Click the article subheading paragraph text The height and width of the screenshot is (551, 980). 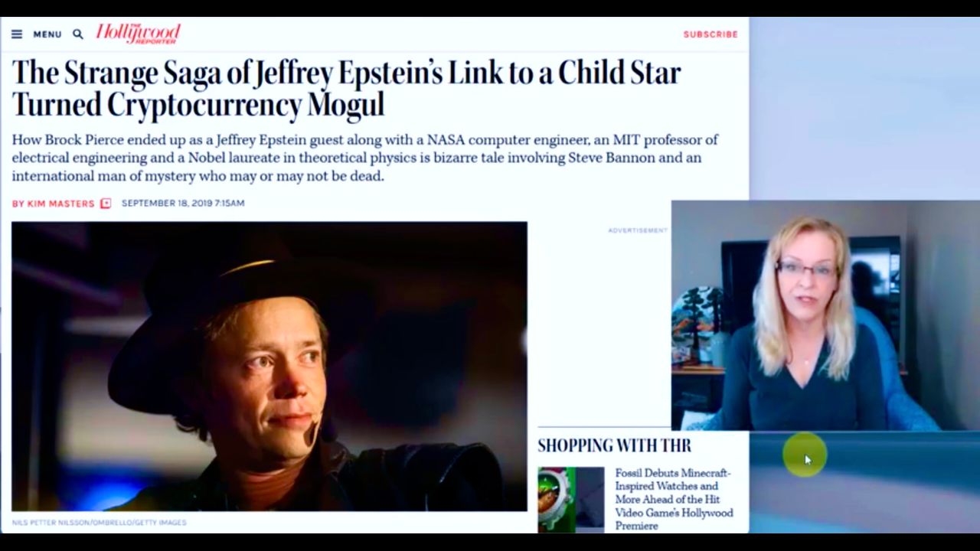pyautogui.click(x=365, y=158)
